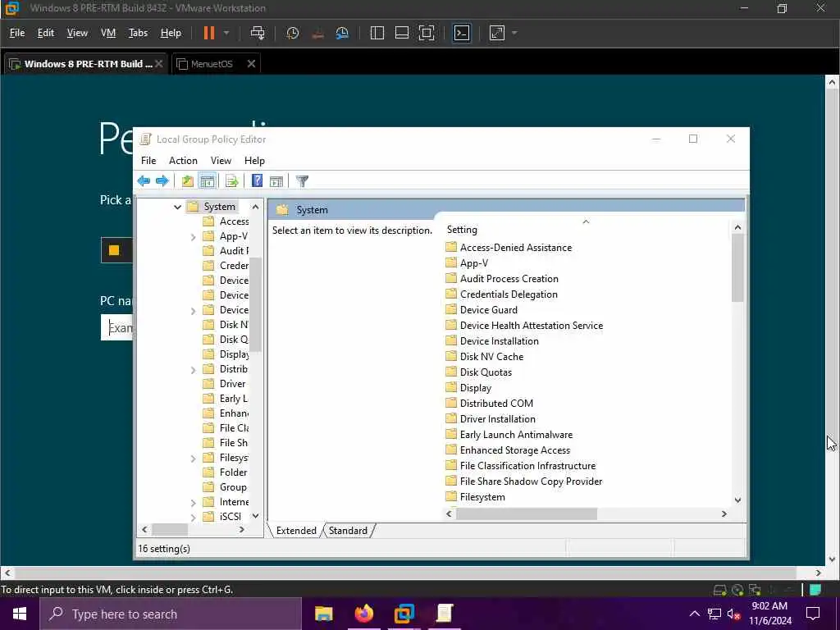This screenshot has width=840, height=630.
Task: Click the Forward arrow in Group Policy toolbar
Action: coord(162,181)
